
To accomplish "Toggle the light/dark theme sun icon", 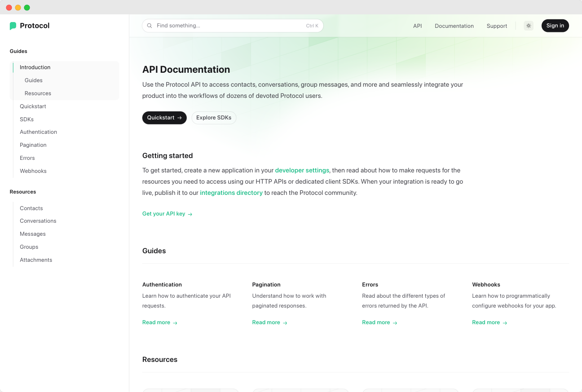I will (529, 26).
